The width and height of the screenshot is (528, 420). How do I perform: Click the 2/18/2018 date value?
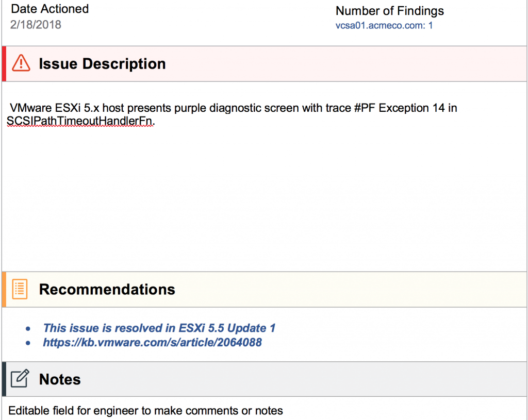point(36,25)
